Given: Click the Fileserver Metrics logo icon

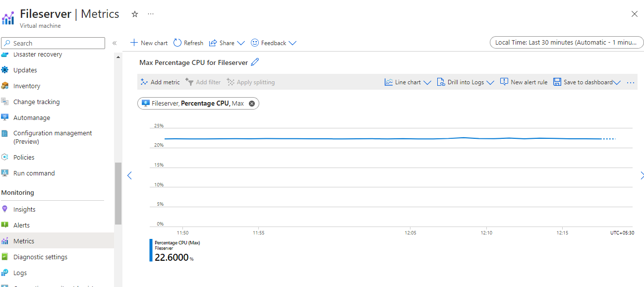Looking at the screenshot, I should tap(8, 18).
